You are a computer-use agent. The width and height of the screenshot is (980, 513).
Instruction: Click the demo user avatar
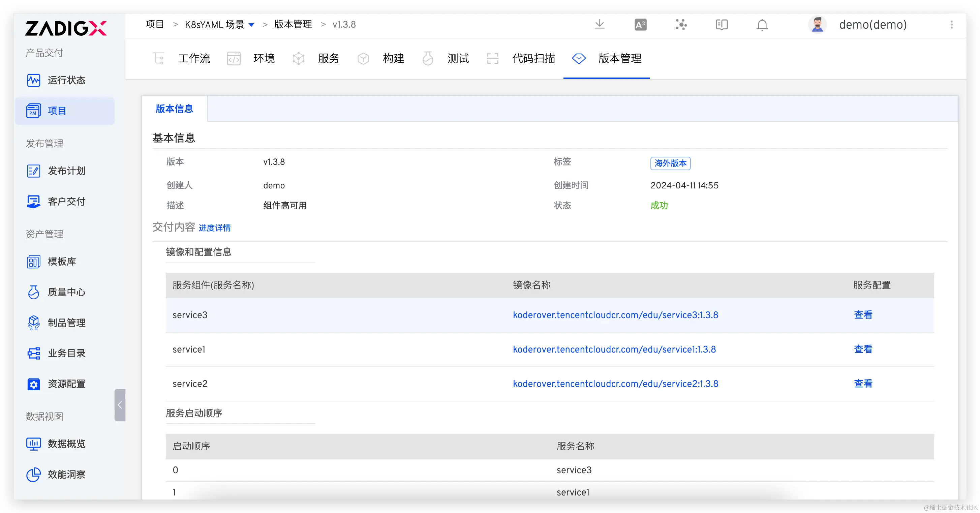(817, 25)
